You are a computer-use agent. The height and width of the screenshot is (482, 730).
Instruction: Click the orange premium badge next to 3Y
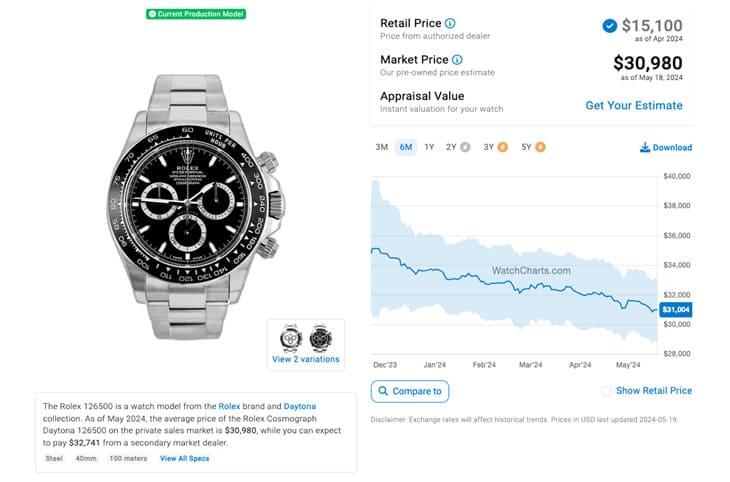point(503,147)
